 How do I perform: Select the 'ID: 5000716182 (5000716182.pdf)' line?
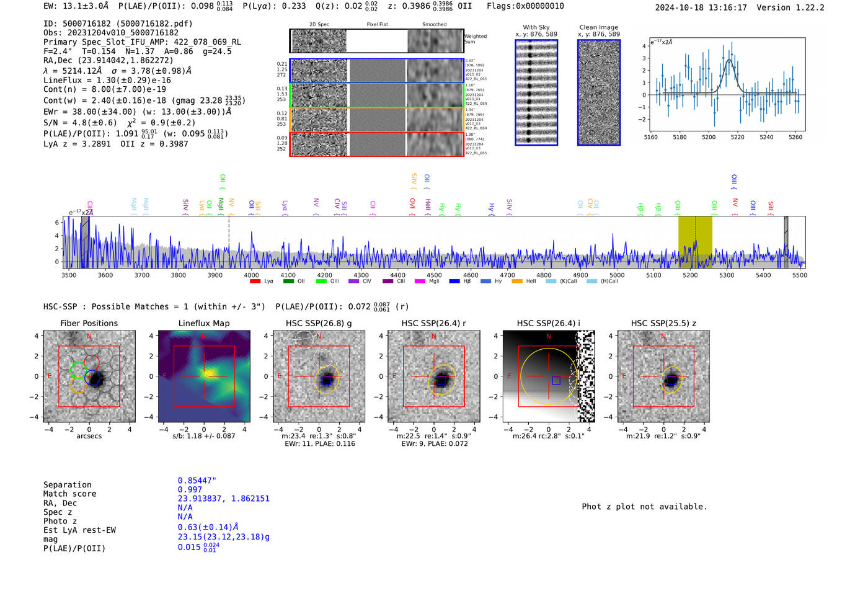tap(118, 24)
